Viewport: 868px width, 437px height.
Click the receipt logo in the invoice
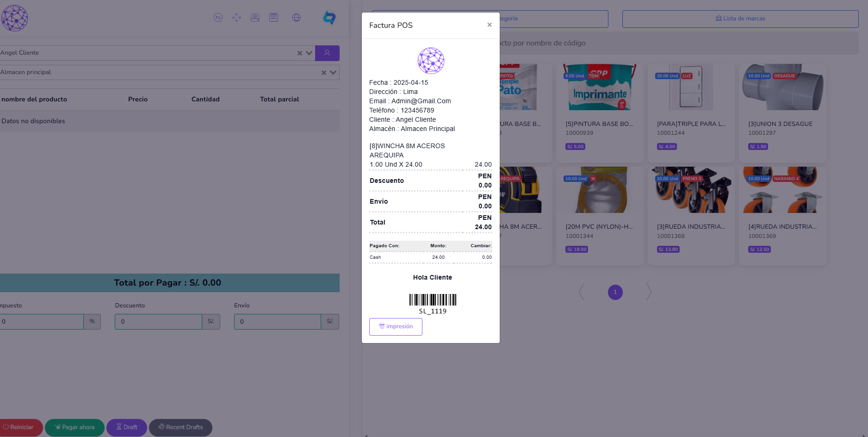pos(431,61)
